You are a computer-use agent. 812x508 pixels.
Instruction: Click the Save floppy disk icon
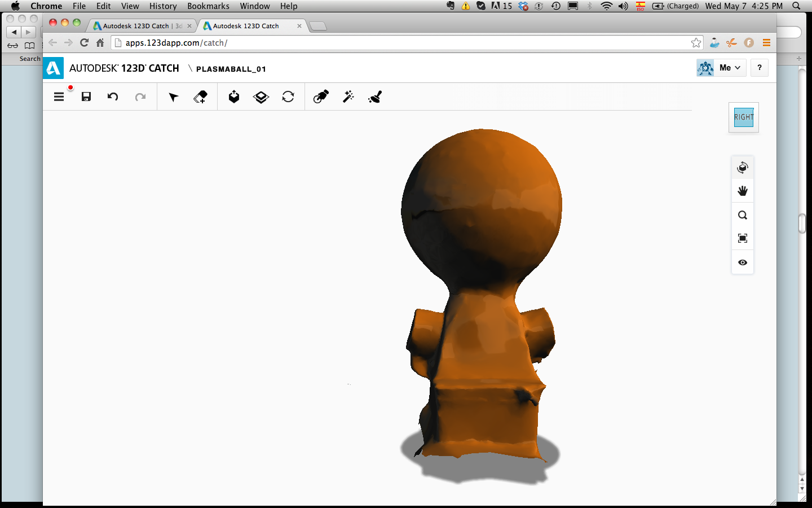(86, 97)
